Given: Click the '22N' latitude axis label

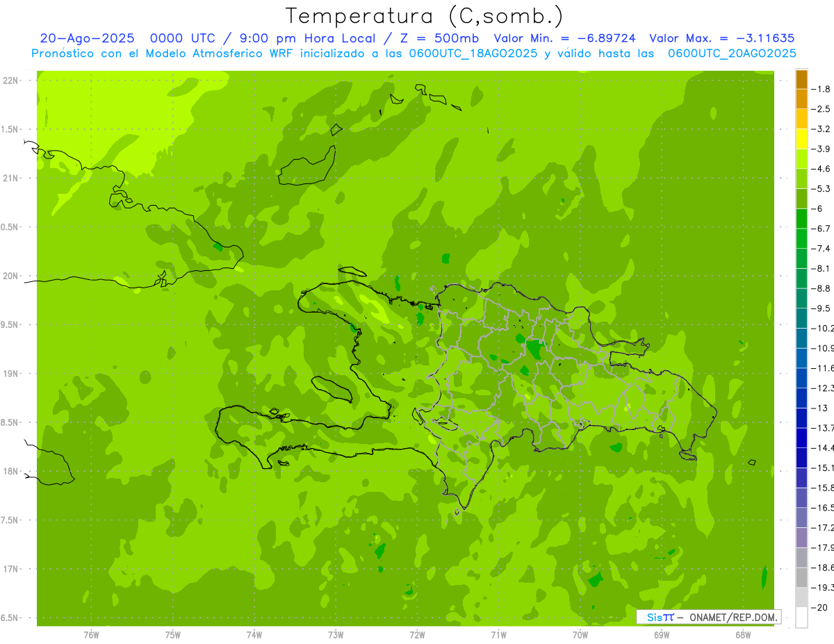Looking at the screenshot, I should (10, 81).
